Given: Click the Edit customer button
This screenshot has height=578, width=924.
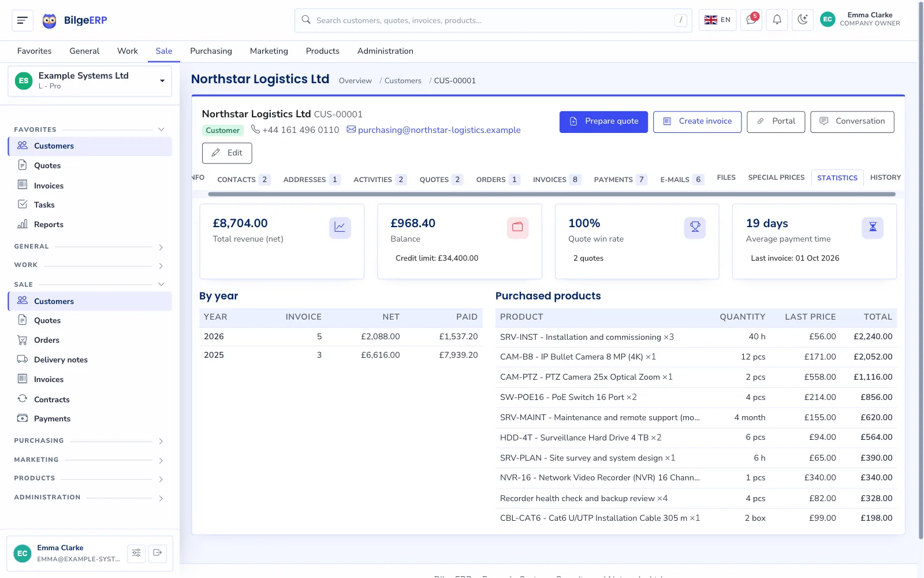Looking at the screenshot, I should [227, 153].
